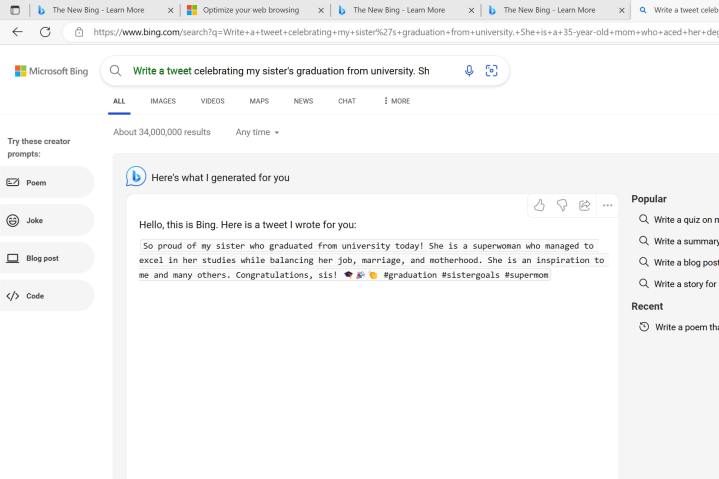The image size is (719, 479).
Task: Click the Microsoft Bing logo
Action: click(x=51, y=71)
